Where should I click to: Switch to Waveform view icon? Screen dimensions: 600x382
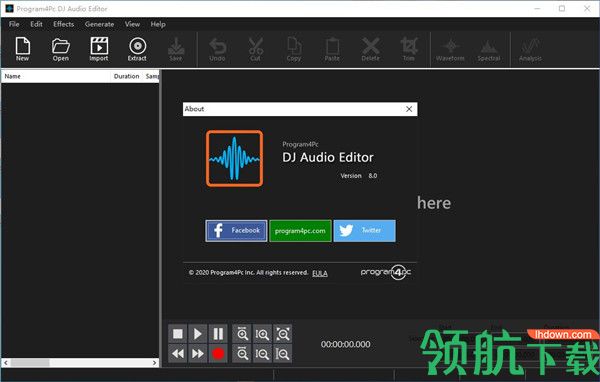click(x=450, y=50)
